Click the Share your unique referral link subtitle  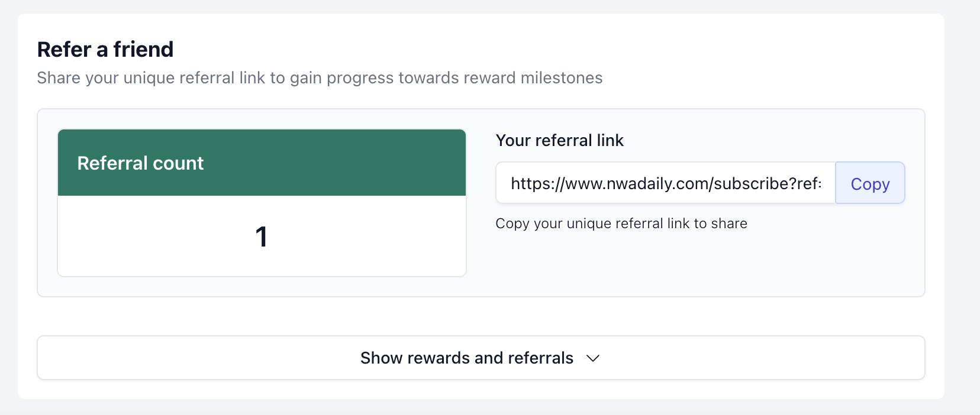[x=320, y=78]
